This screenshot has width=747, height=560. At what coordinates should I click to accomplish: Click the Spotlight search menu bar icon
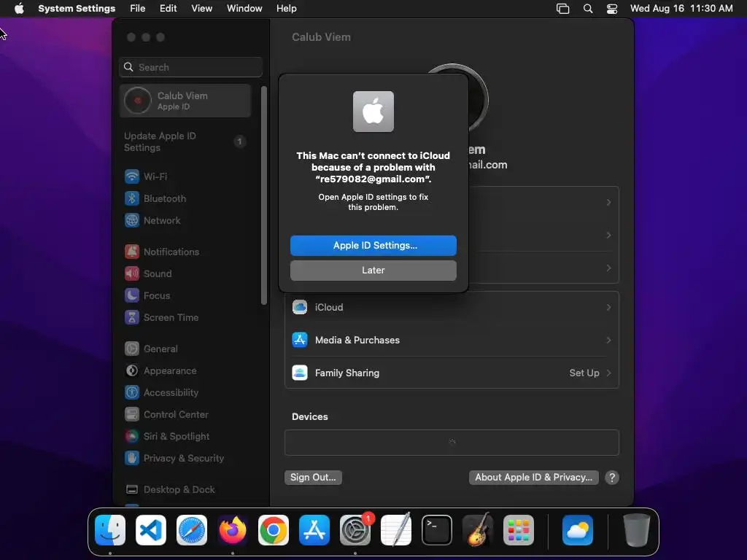click(588, 9)
